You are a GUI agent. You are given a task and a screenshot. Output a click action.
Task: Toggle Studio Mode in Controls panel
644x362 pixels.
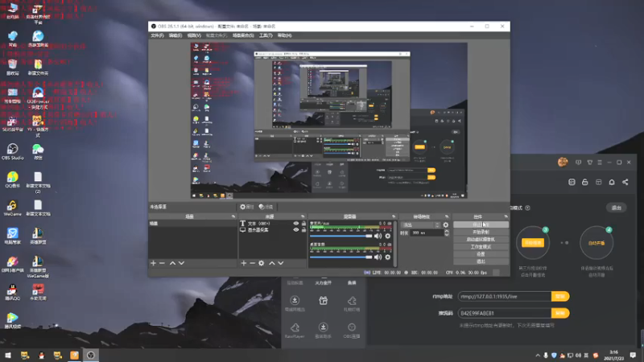coord(481,247)
